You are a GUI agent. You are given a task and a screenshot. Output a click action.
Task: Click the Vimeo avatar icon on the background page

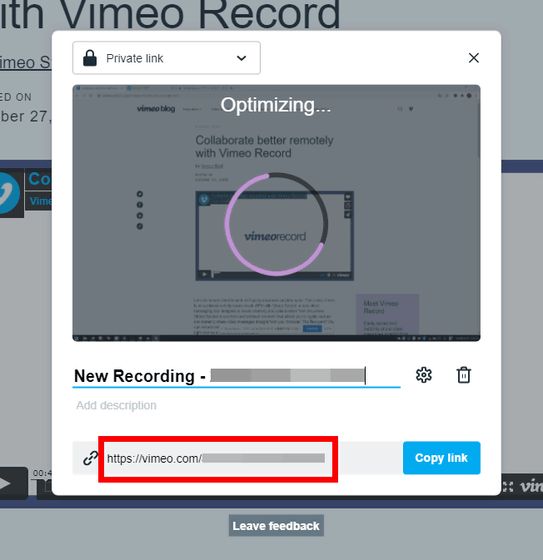point(11,193)
